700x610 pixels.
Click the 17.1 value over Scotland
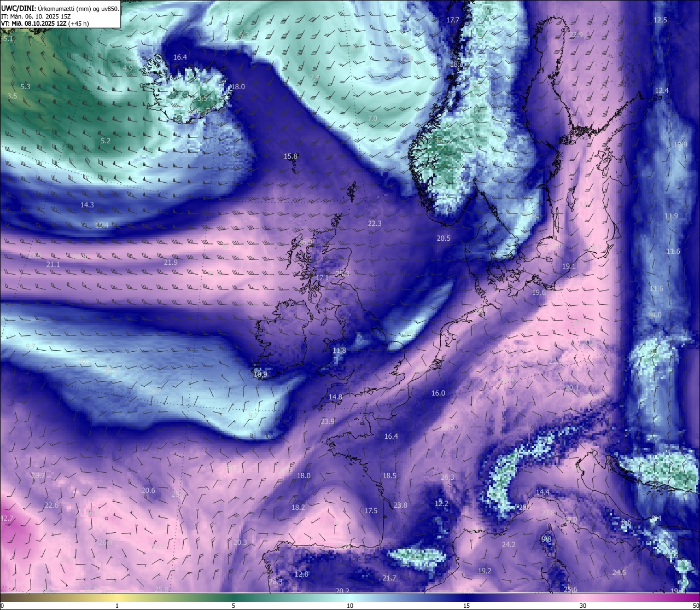point(323,278)
